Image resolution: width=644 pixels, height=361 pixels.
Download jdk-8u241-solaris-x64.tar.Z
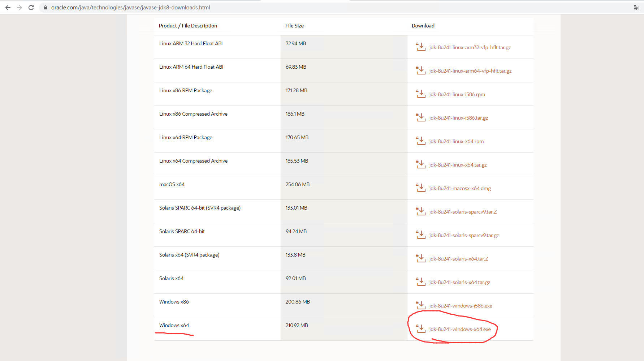pos(459,259)
